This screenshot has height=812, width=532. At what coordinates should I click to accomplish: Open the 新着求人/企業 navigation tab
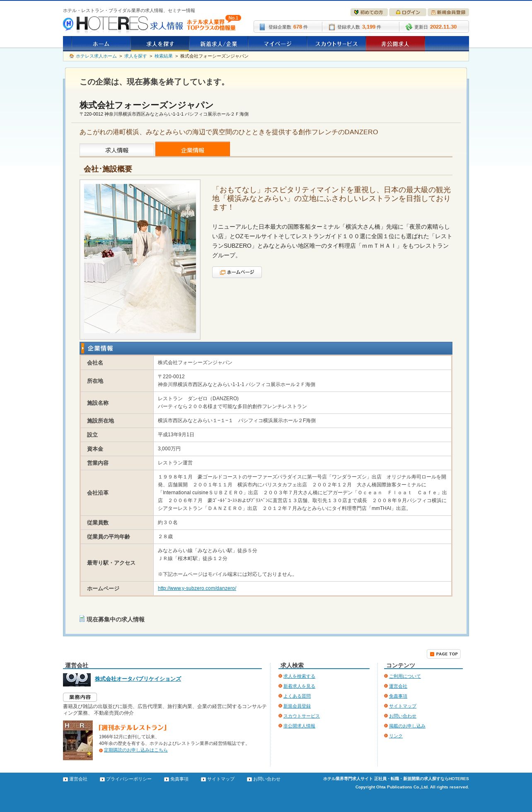219,43
